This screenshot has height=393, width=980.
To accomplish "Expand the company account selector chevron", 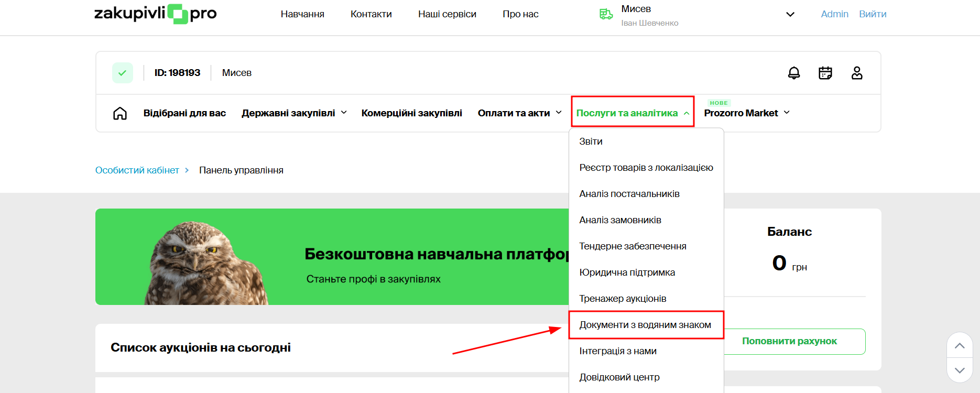I will pyautogui.click(x=790, y=15).
